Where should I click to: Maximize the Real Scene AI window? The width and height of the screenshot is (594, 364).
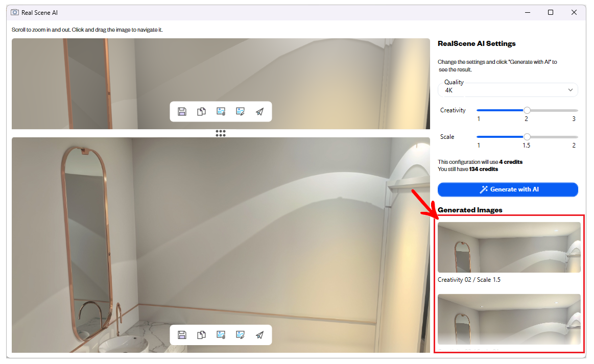pyautogui.click(x=551, y=12)
